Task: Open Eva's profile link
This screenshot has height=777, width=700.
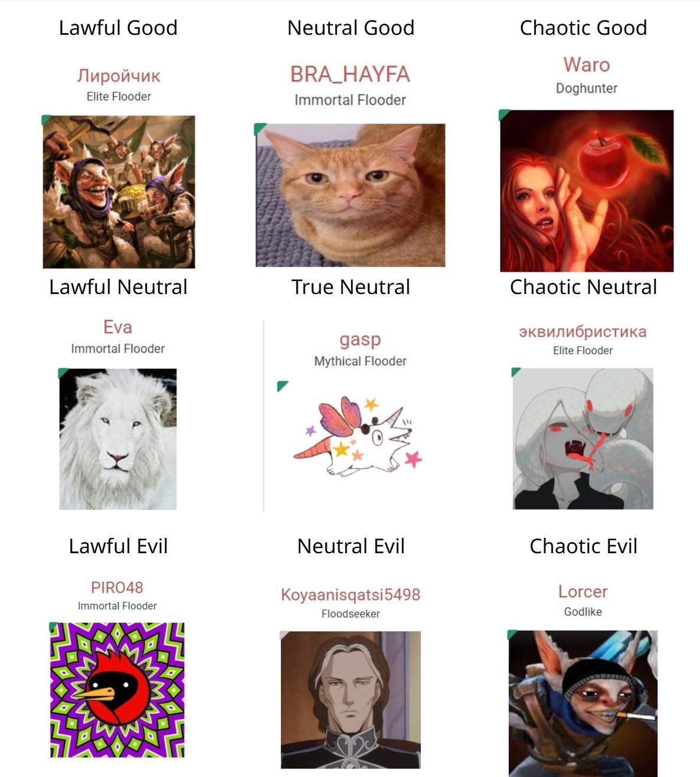Action: tap(117, 327)
